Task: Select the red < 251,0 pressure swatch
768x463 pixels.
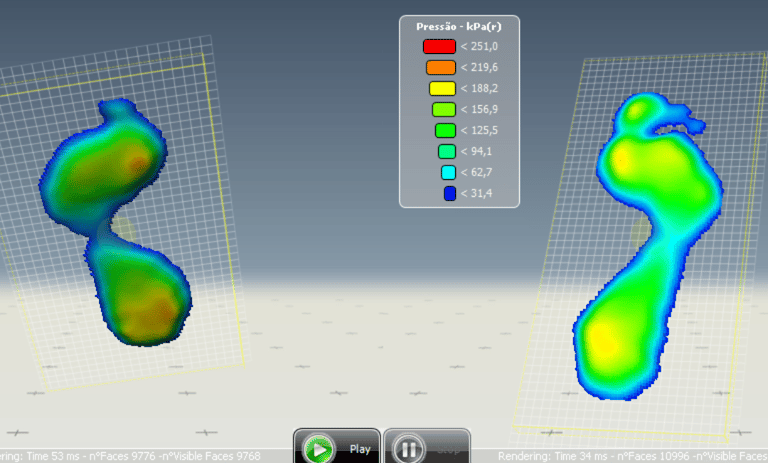Action: pos(439,47)
